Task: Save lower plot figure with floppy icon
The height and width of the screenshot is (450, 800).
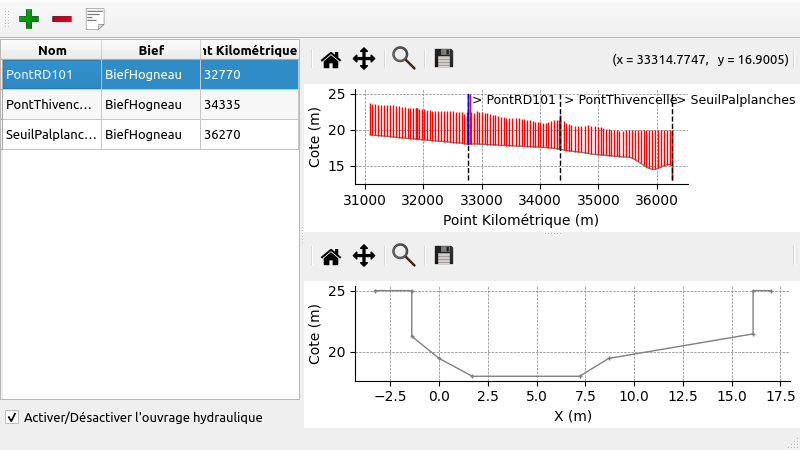Action: 444,256
